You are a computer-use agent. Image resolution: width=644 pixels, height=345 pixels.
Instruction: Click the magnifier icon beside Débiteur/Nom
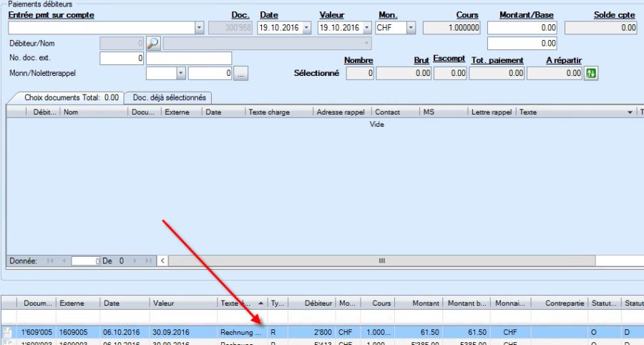coord(152,43)
